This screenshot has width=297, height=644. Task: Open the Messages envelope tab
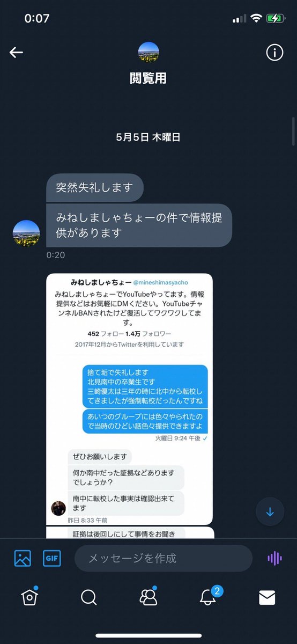pos(267,597)
